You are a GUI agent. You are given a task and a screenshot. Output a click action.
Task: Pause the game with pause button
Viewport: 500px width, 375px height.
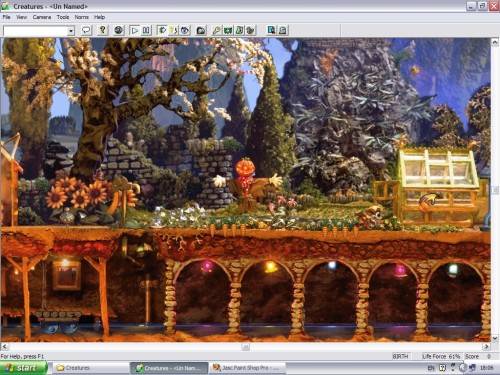coord(146,30)
